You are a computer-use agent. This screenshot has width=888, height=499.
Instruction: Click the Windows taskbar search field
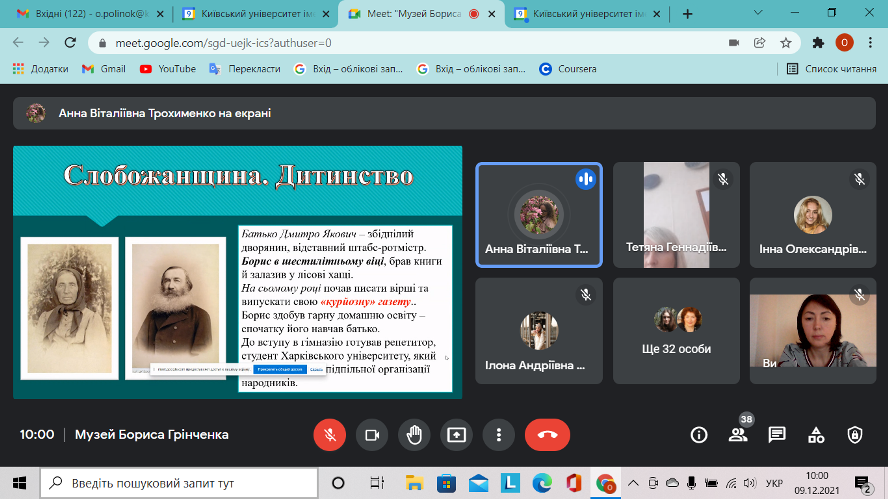[x=180, y=483]
